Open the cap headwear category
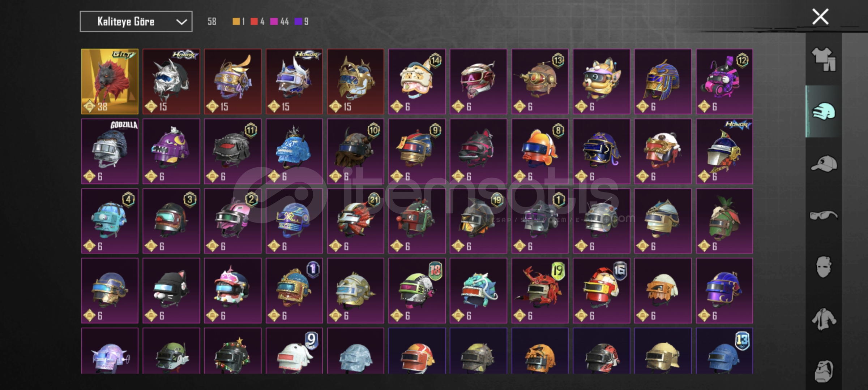The width and height of the screenshot is (868, 390). tap(824, 164)
